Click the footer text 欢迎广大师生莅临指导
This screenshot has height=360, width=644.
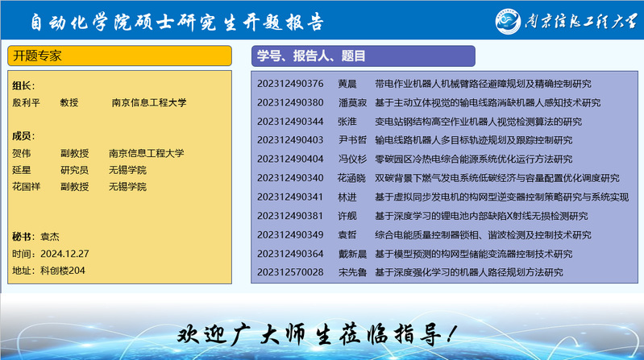[x=322, y=332]
